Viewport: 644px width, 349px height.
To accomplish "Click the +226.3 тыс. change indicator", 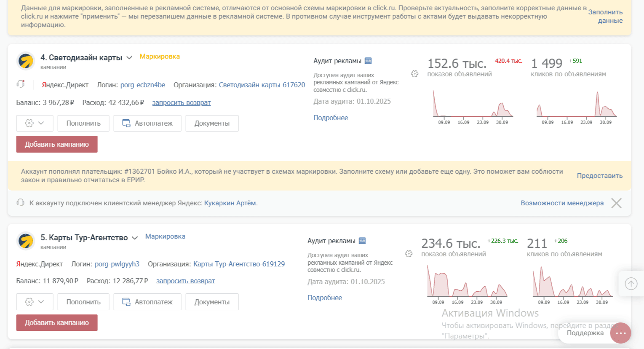I will click(x=503, y=241).
